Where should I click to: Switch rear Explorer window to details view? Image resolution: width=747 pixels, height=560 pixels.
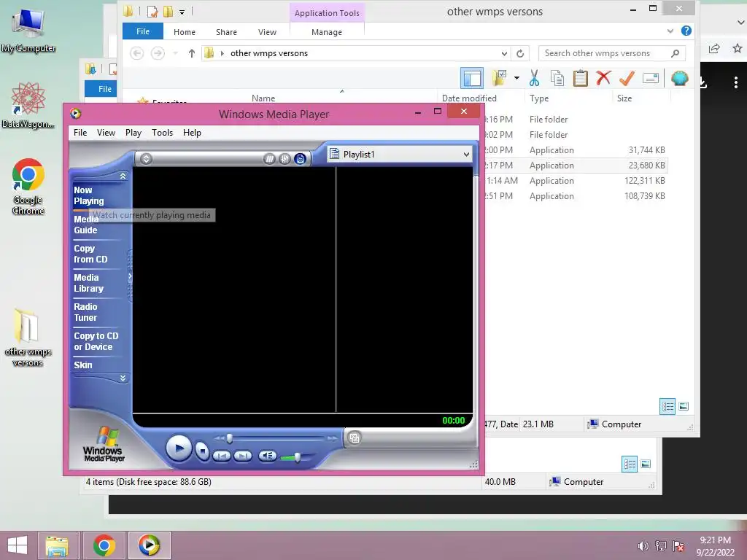click(630, 464)
